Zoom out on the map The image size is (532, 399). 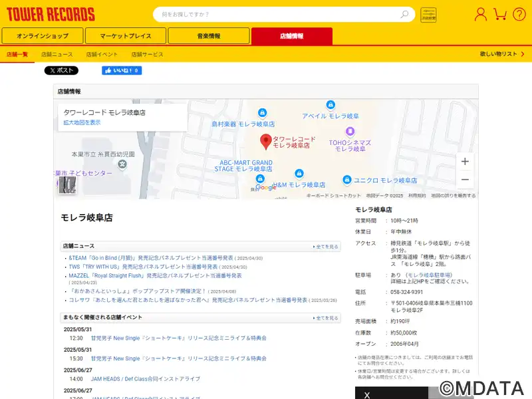465,180
